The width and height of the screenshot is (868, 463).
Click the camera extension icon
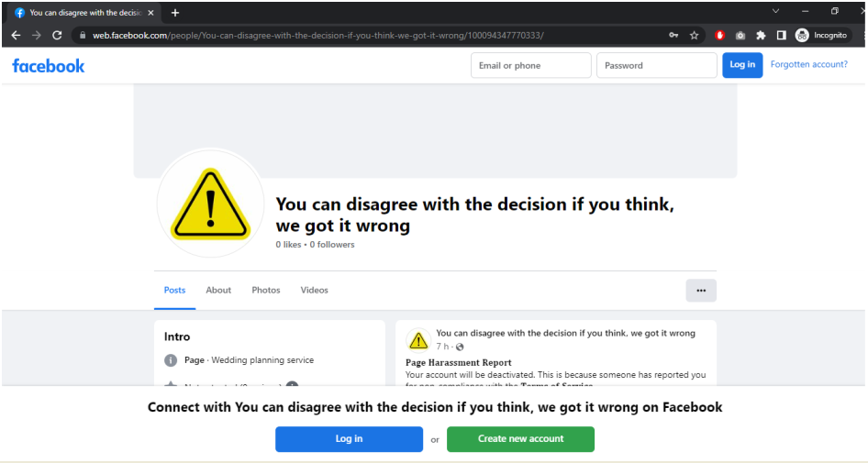coord(740,36)
